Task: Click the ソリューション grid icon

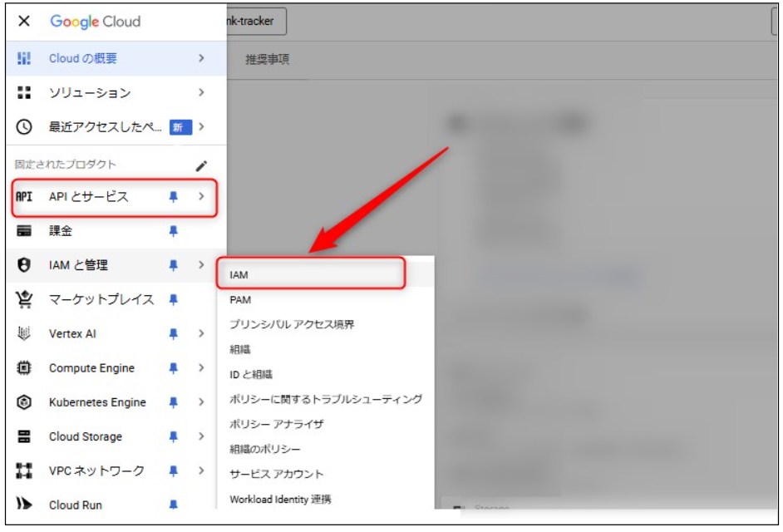Action: (23, 92)
